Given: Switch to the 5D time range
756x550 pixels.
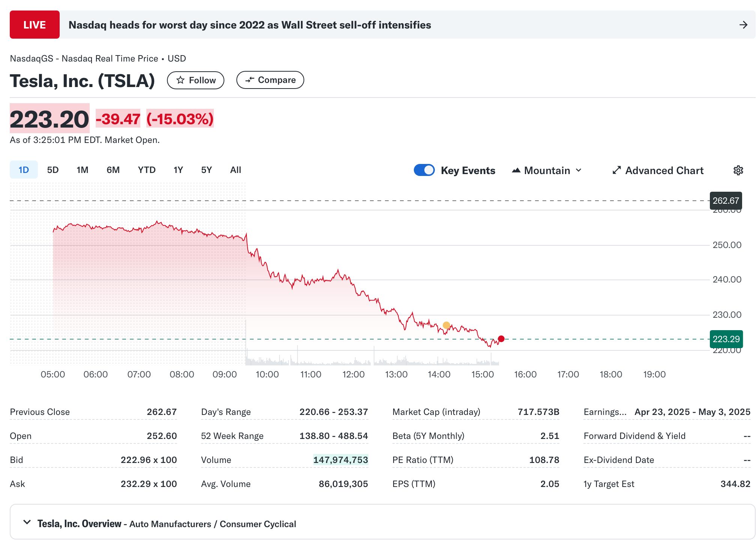Looking at the screenshot, I should 53,170.
